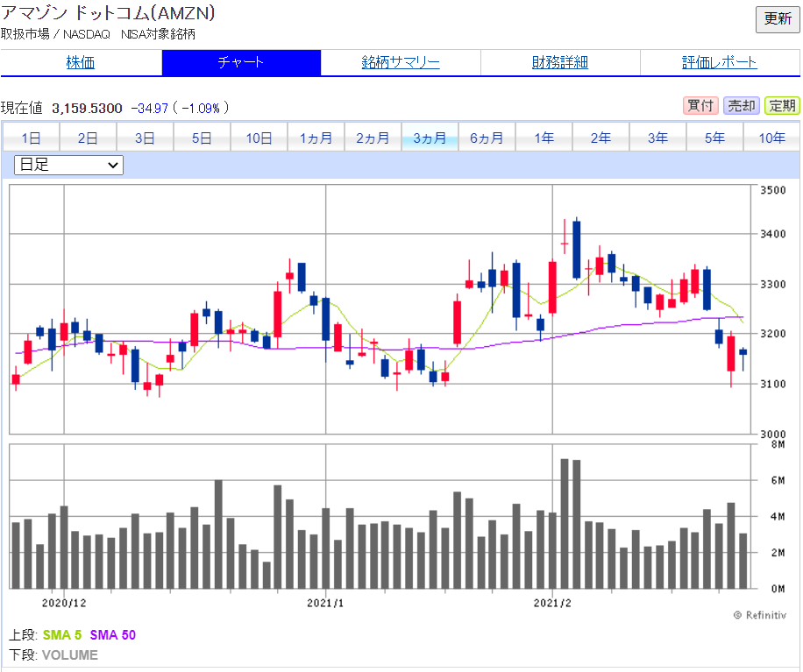Click the SMA 50 legend label
This screenshot has width=803, height=672.
point(113,635)
